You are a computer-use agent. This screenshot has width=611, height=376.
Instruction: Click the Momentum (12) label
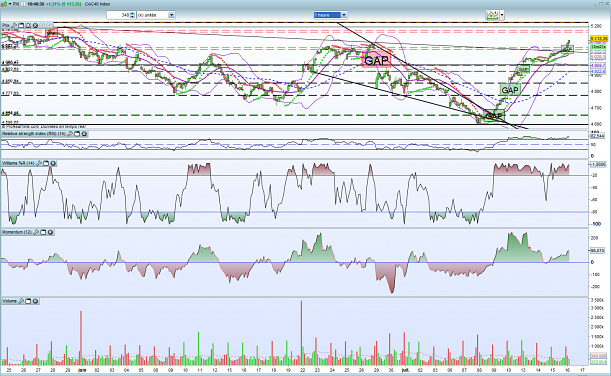[x=17, y=232]
